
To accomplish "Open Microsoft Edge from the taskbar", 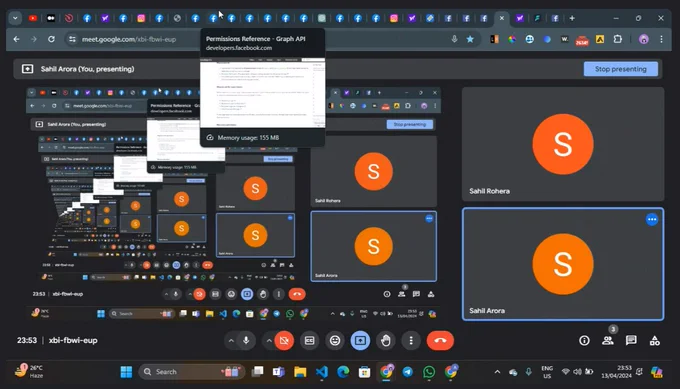I will [343, 372].
